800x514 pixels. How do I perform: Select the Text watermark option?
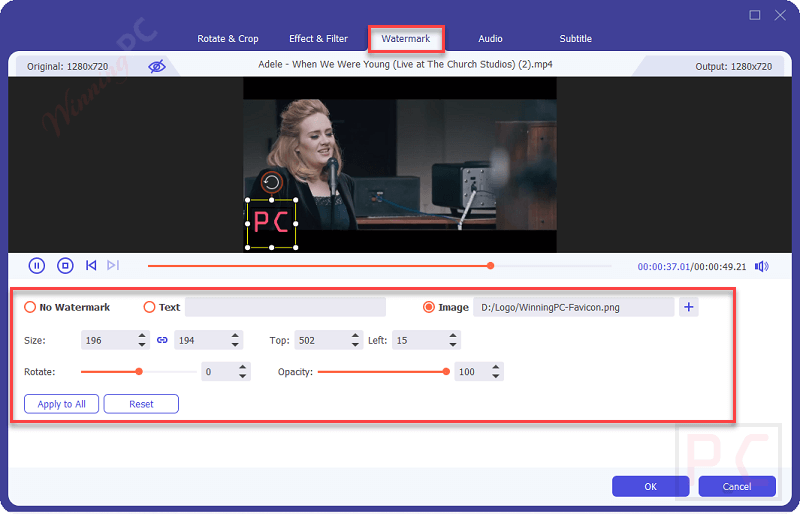tap(149, 307)
